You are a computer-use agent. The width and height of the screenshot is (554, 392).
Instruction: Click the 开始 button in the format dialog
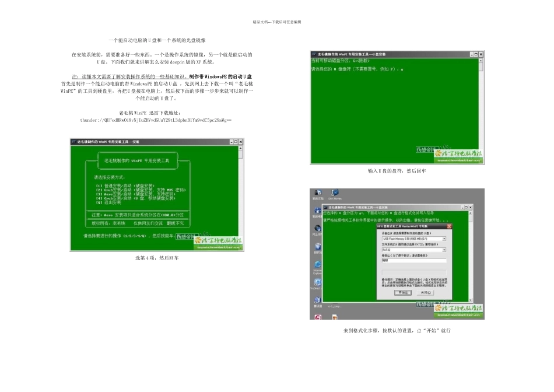click(x=403, y=293)
